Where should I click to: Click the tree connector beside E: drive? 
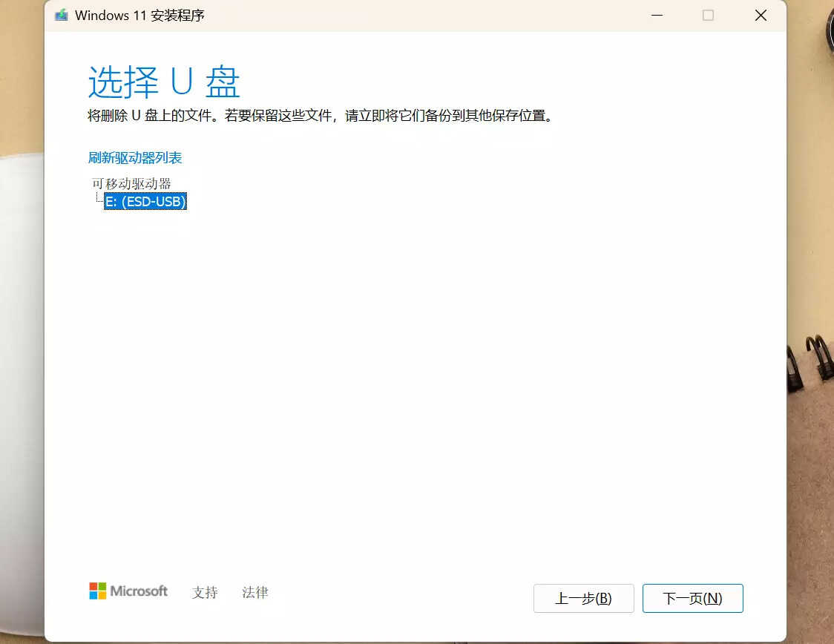[98, 200]
